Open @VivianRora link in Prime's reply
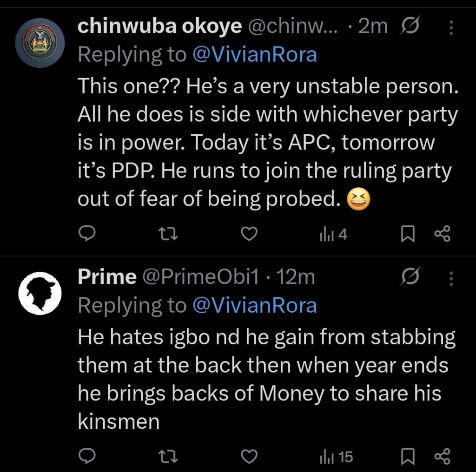The height and width of the screenshot is (472, 476). click(x=255, y=305)
